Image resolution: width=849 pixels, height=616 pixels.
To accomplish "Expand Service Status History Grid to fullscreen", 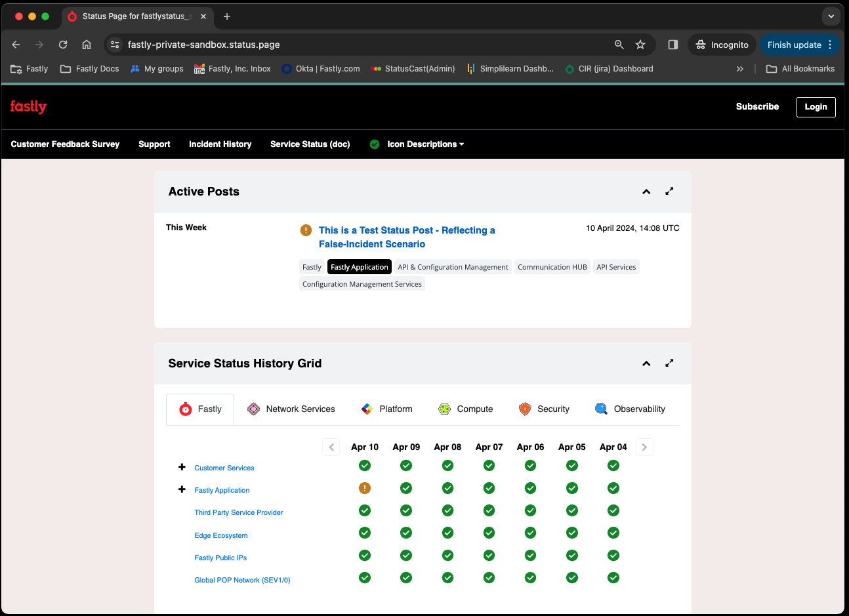I will (669, 363).
